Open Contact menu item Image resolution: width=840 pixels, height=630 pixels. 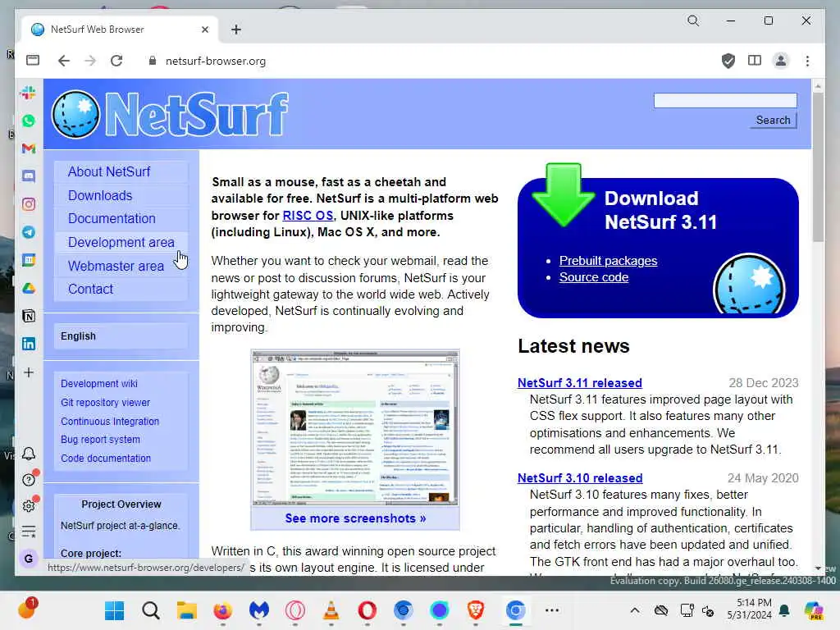90,290
